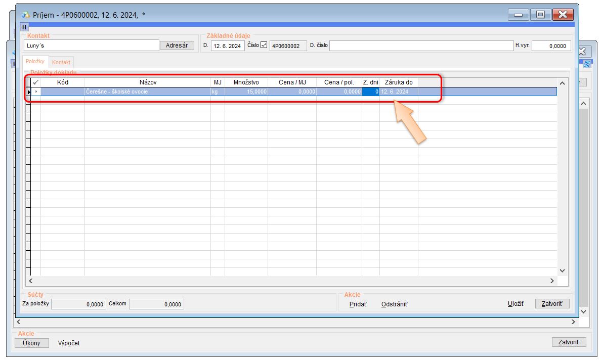This screenshot has width=602, height=364.
Task: Open the Adresár address book
Action: tap(177, 45)
